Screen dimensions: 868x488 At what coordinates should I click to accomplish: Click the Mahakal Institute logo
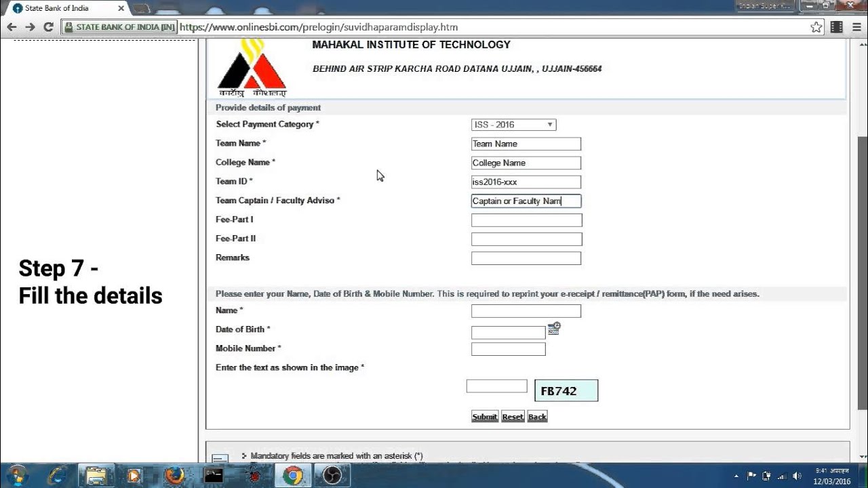(x=252, y=68)
